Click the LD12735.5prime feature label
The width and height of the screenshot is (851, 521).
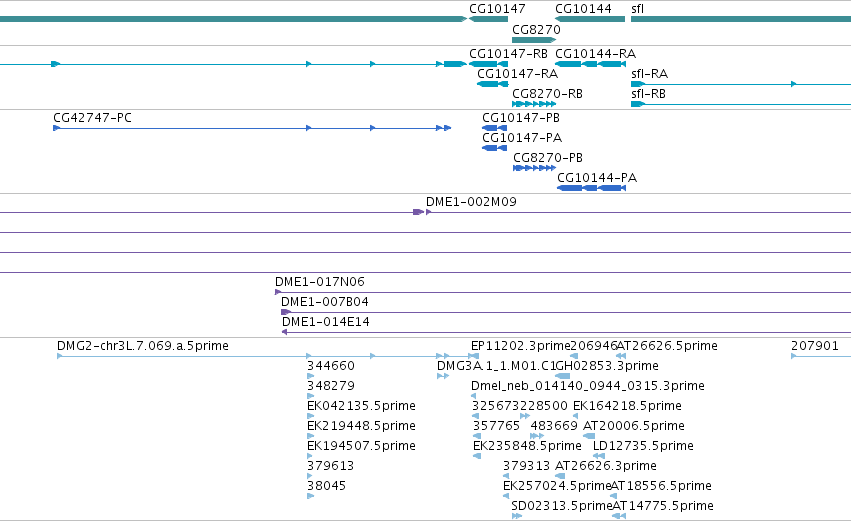pos(643,446)
